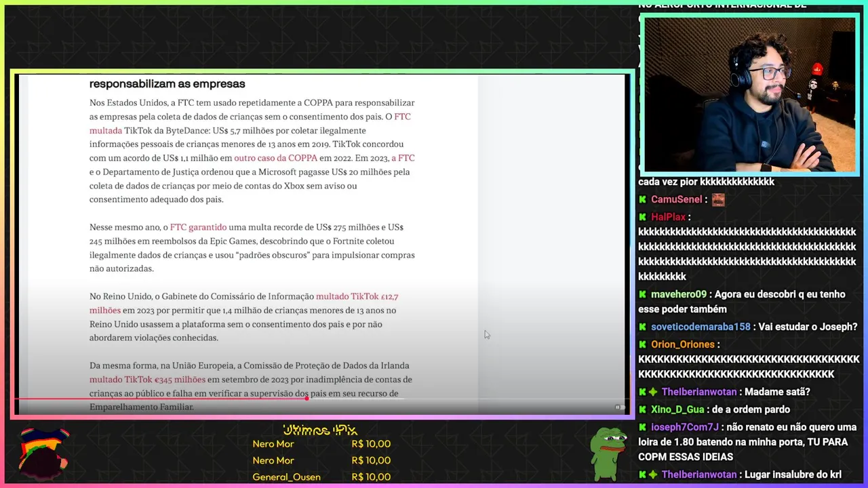
Task: Click the red video progress bar handle
Action: (x=307, y=399)
